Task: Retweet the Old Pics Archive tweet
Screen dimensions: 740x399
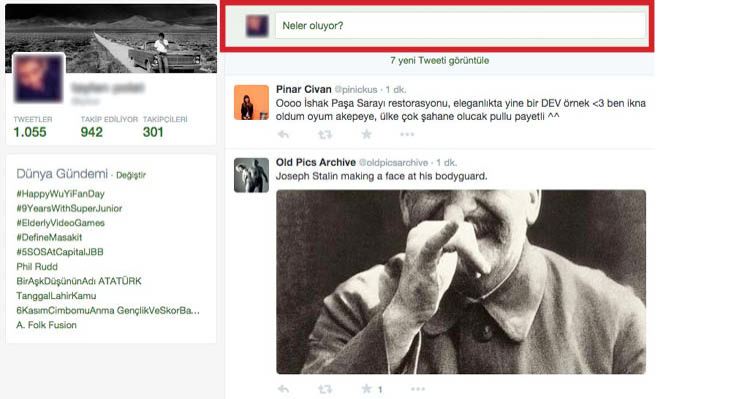Action: coord(325,389)
